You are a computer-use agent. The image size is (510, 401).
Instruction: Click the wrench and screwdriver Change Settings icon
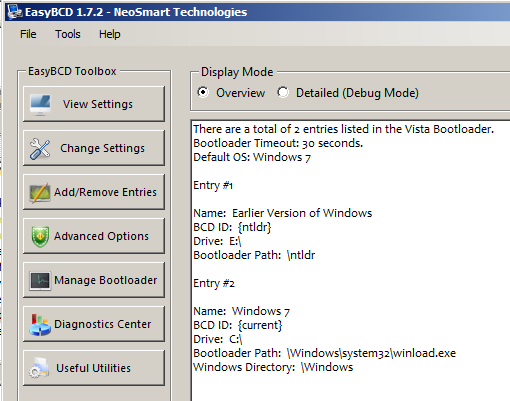(40, 149)
